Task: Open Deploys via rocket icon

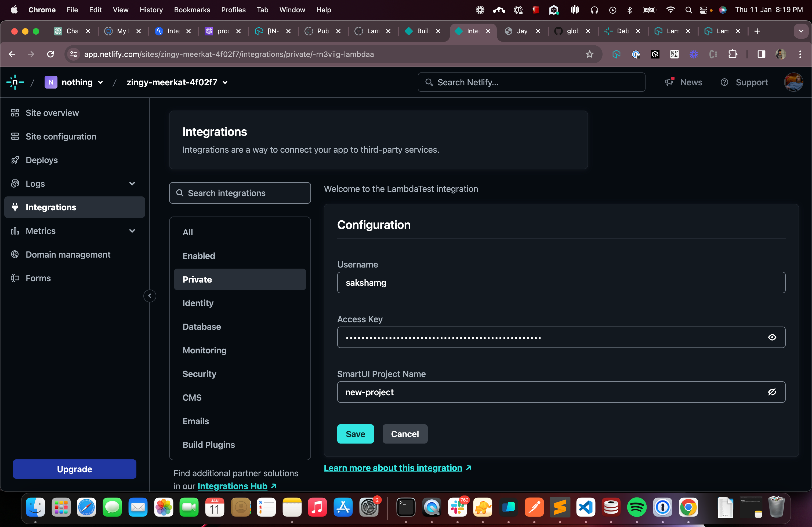Action: pos(15,160)
